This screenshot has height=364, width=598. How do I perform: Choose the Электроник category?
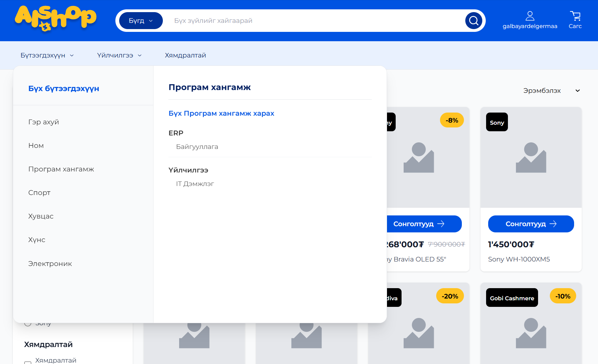click(x=50, y=264)
